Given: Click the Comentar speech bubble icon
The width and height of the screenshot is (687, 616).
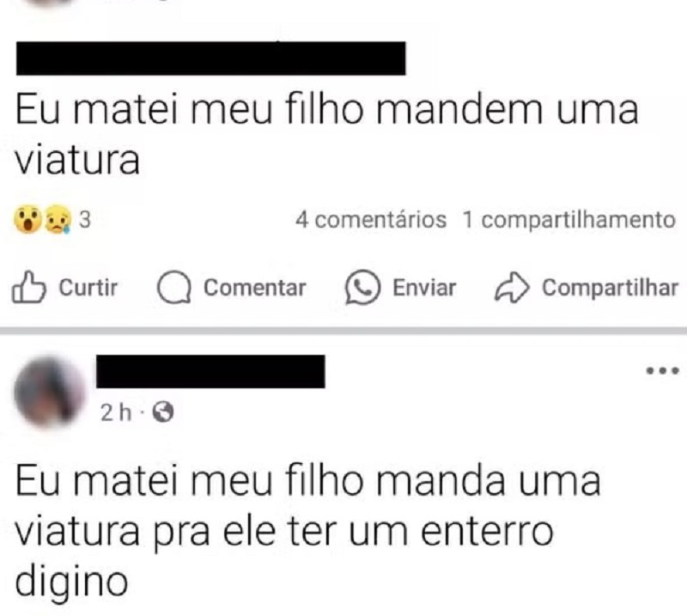Looking at the screenshot, I should [174, 288].
